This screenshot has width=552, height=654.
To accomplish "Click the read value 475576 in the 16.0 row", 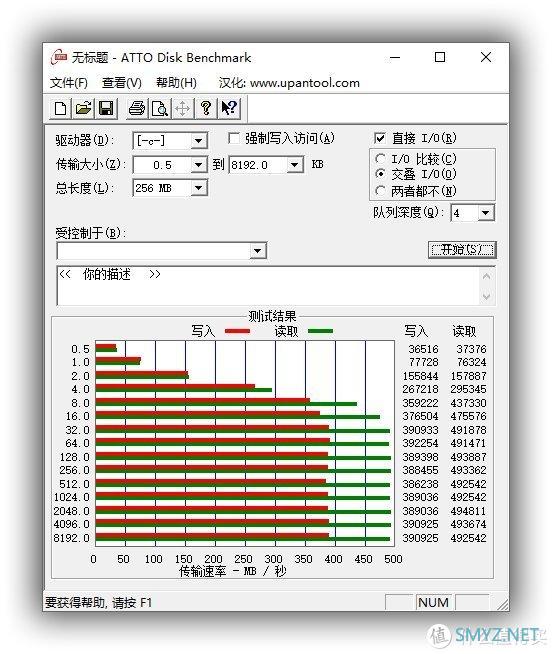I will pos(468,416).
